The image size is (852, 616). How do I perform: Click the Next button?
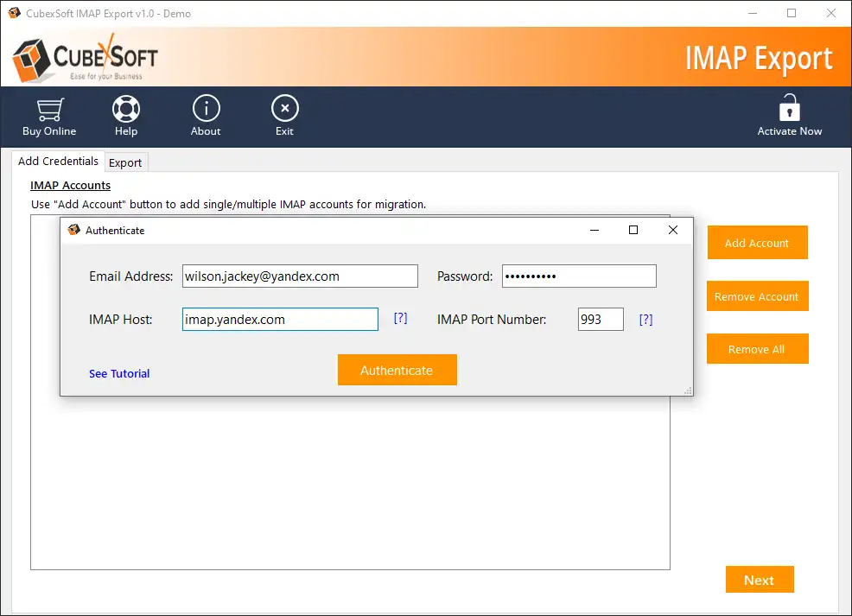coord(759,580)
